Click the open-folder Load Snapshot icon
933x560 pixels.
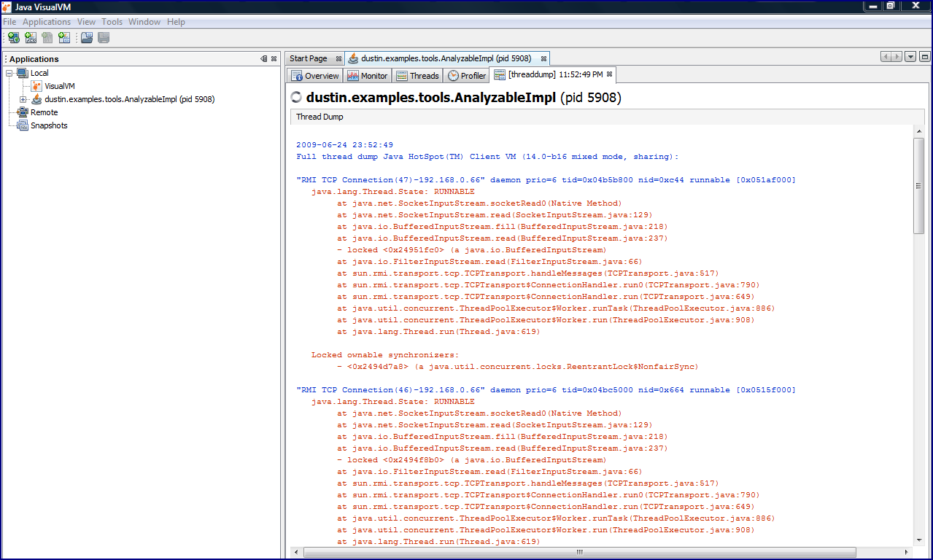[87, 38]
